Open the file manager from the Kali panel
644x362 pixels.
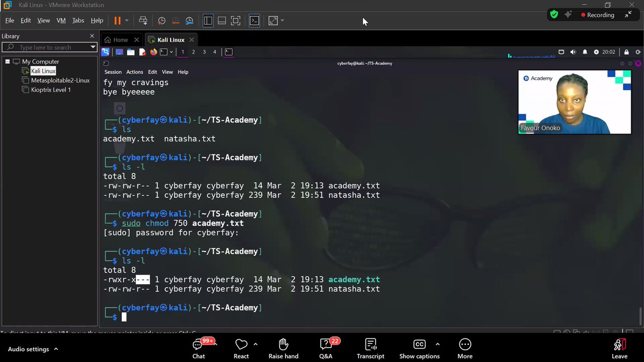131,52
